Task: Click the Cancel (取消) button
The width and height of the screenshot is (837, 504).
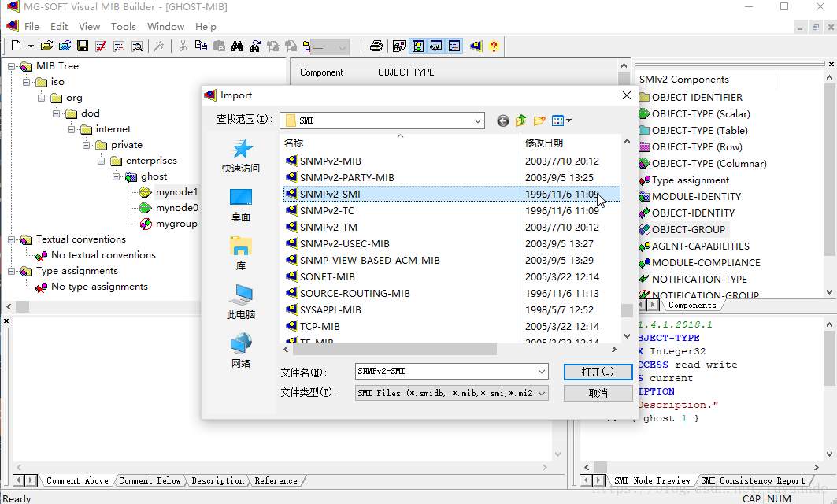Action: pyautogui.click(x=598, y=394)
